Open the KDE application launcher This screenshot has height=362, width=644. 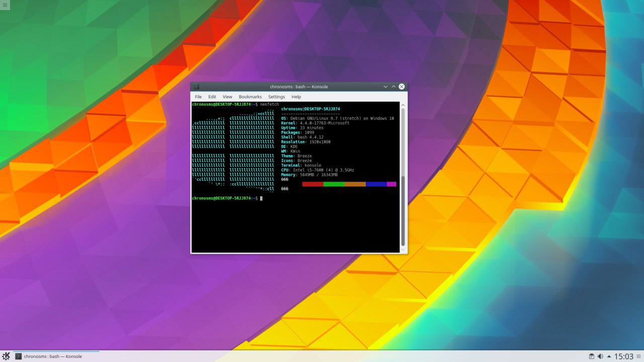[x=6, y=356]
